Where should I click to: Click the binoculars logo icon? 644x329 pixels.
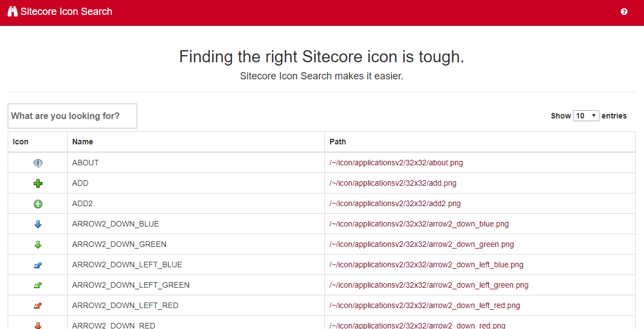13,12
